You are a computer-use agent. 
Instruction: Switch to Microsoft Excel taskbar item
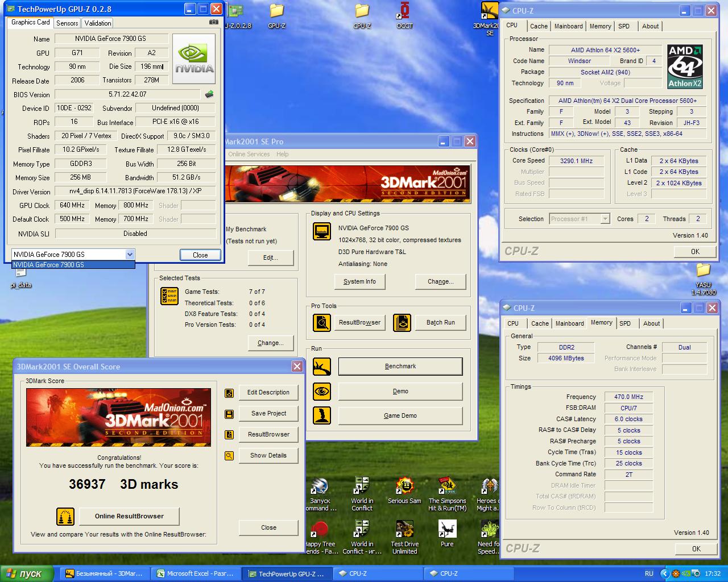[x=195, y=574]
